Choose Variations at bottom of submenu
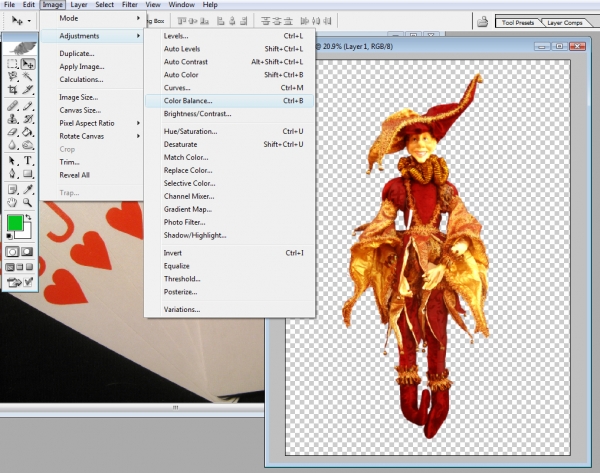Image resolution: width=600 pixels, height=473 pixels. point(230,309)
